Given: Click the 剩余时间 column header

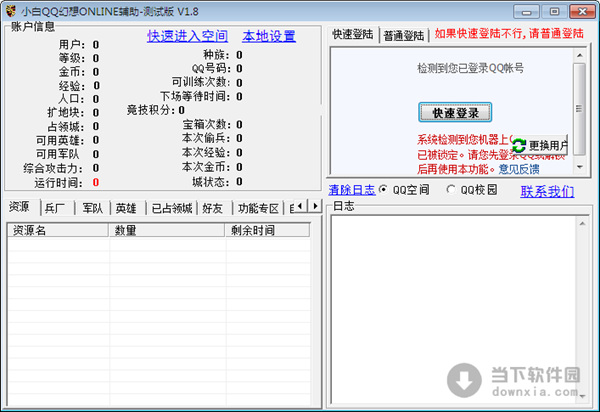Looking at the screenshot, I should 267,230.
